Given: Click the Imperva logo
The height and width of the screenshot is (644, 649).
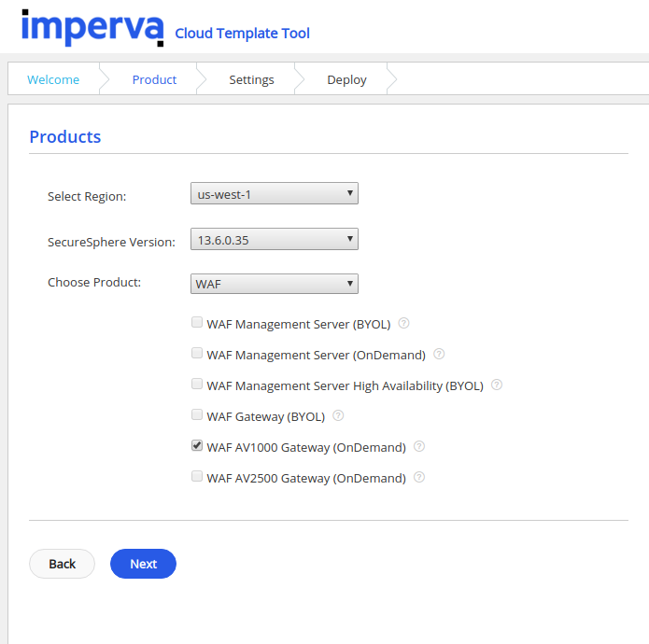Looking at the screenshot, I should pos(92,28).
